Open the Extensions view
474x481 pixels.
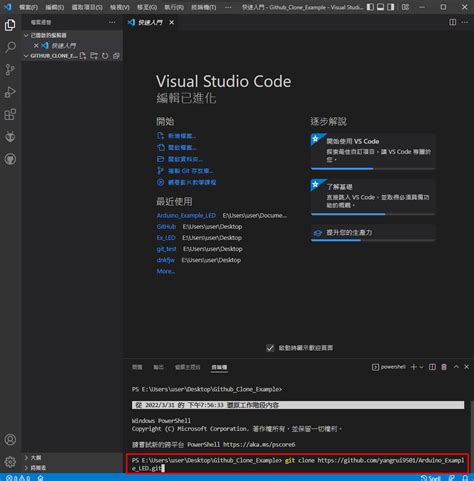pos(10,114)
